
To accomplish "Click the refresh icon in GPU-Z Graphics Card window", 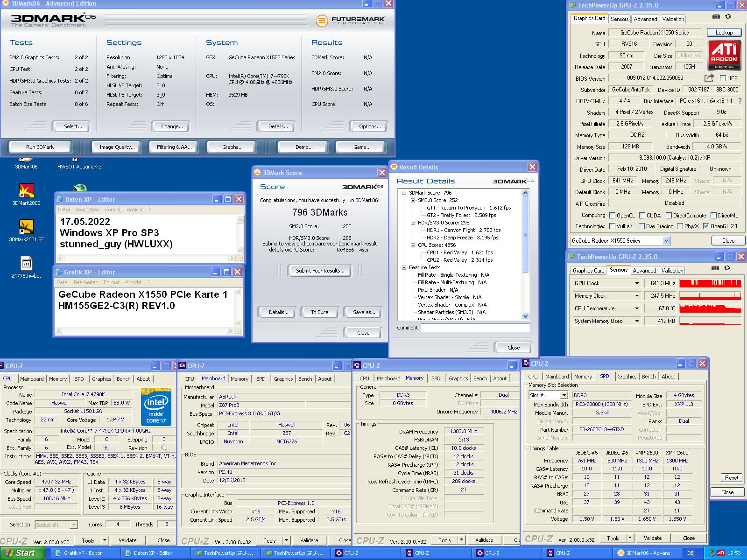I will 728,17.
